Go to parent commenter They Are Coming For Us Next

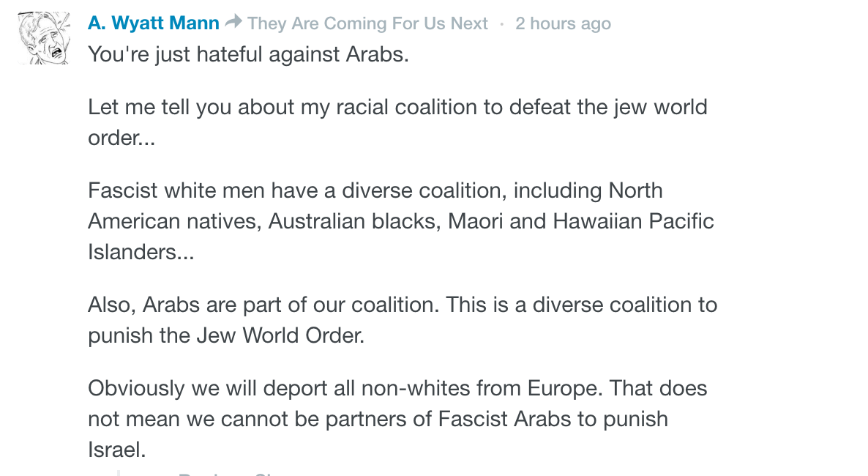click(x=367, y=23)
